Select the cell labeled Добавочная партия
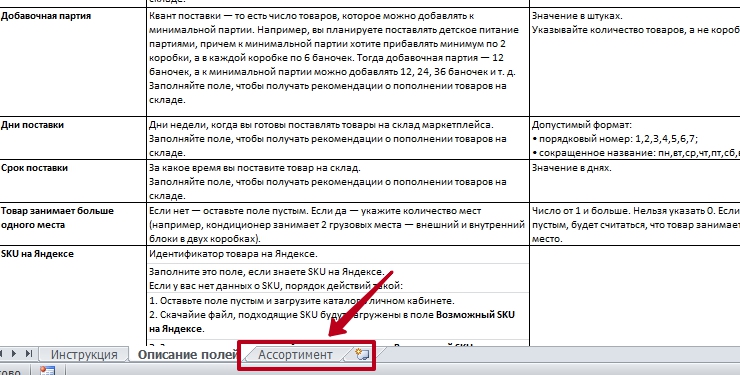Image resolution: width=740 pixels, height=375 pixels. (x=73, y=62)
